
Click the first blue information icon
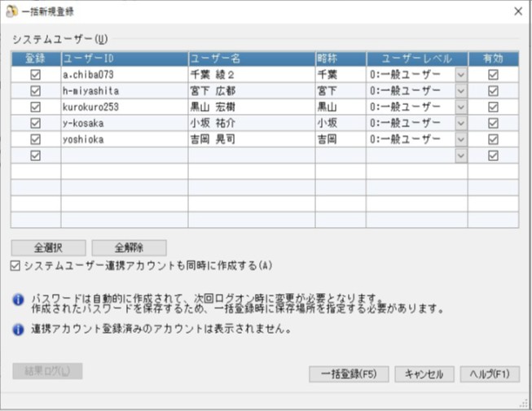[18, 300]
